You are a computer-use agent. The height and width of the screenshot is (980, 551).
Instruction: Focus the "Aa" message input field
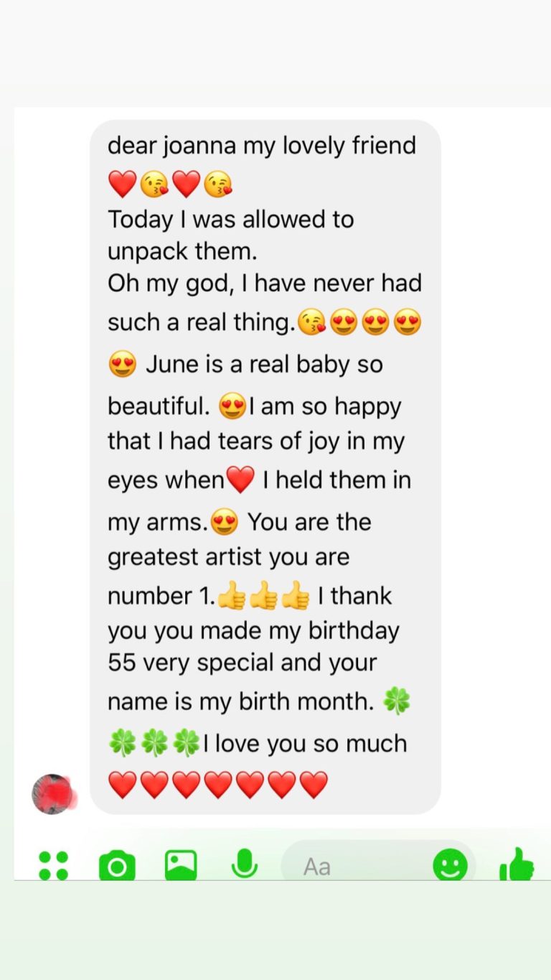(x=359, y=866)
